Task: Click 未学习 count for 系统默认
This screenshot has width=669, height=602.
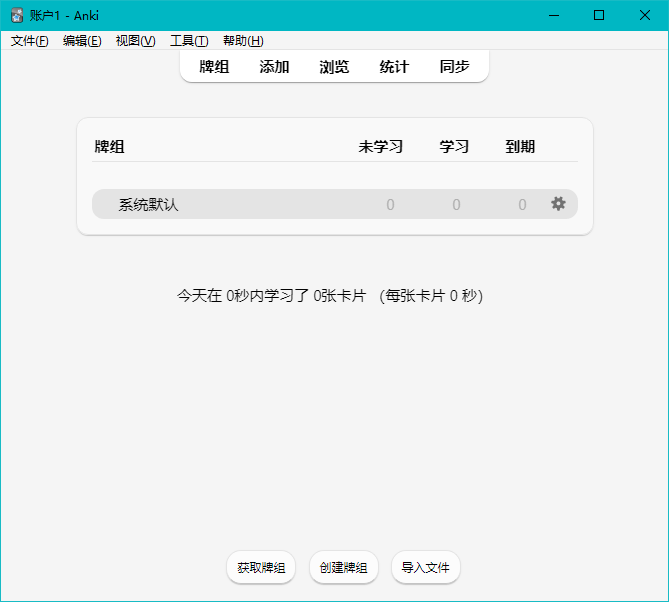Action: coord(390,205)
